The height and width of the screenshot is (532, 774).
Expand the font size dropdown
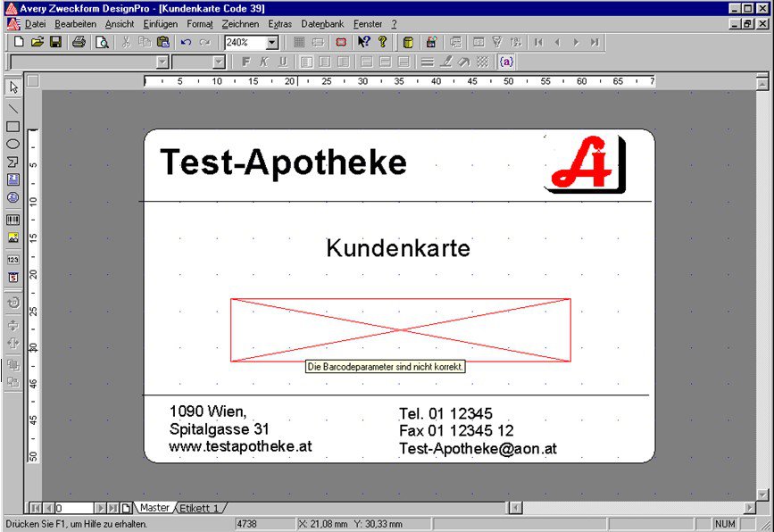pos(219,62)
